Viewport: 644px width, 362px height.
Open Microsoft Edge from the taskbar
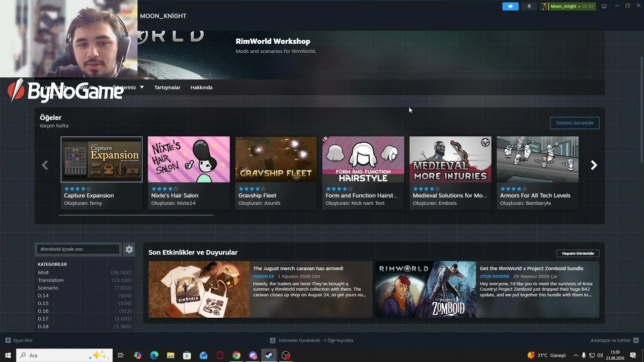coord(154,355)
